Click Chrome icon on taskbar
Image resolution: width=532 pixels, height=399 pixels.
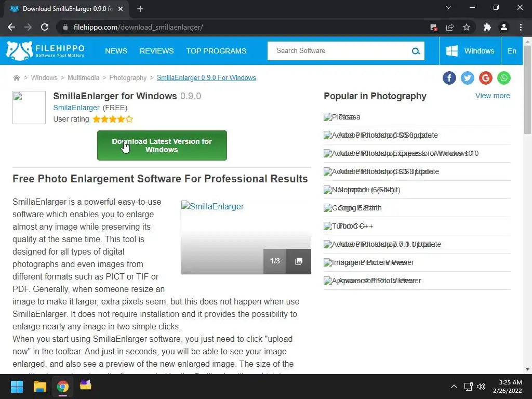[63, 387]
